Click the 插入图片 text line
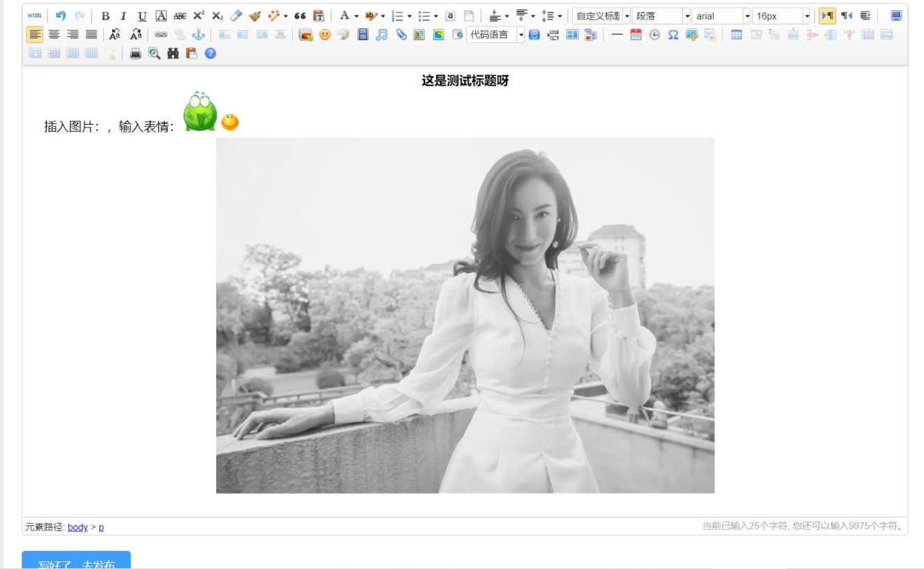The image size is (924, 569). (109, 127)
